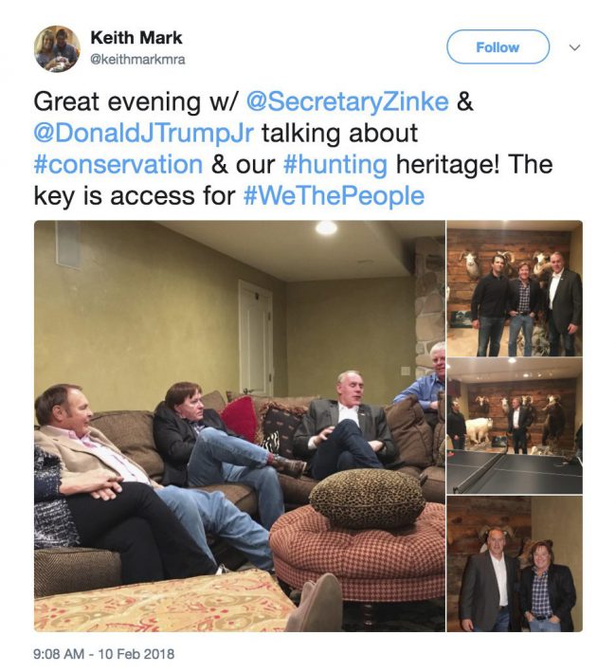This screenshot has width=616, height=672.
Task: Click the leopard-print cushion in the main photo
Action: 367,496
